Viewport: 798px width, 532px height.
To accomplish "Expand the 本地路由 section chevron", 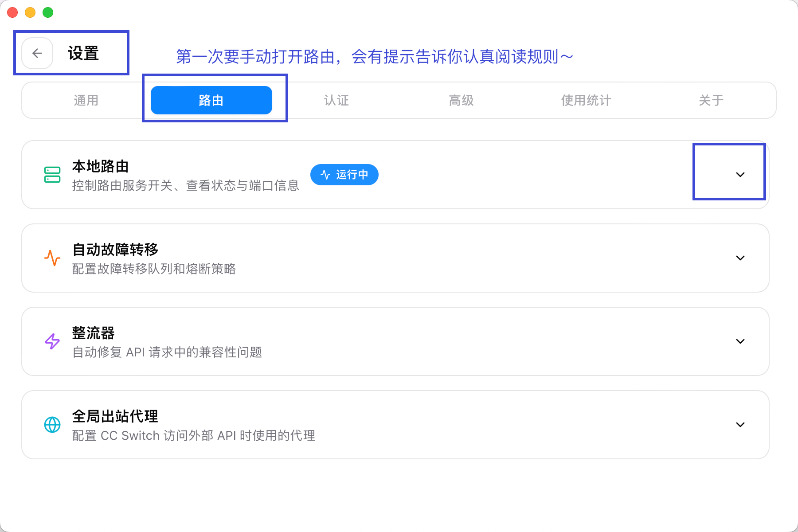I will (740, 175).
